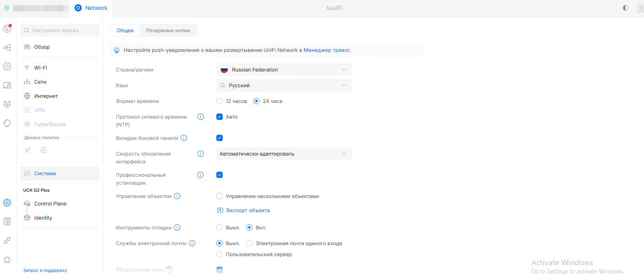Screen dimensions: 644x275
Task: Switch to the Резервные копии tab
Action: (x=168, y=30)
